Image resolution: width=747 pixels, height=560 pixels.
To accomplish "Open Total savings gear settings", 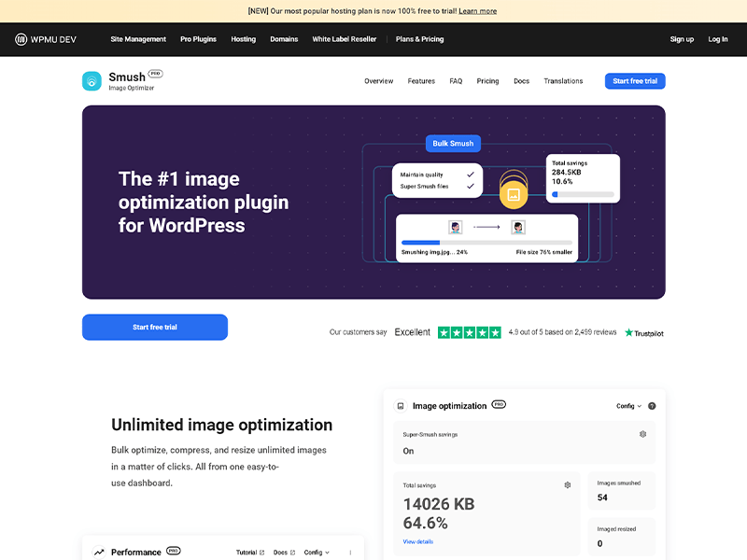I will click(568, 485).
